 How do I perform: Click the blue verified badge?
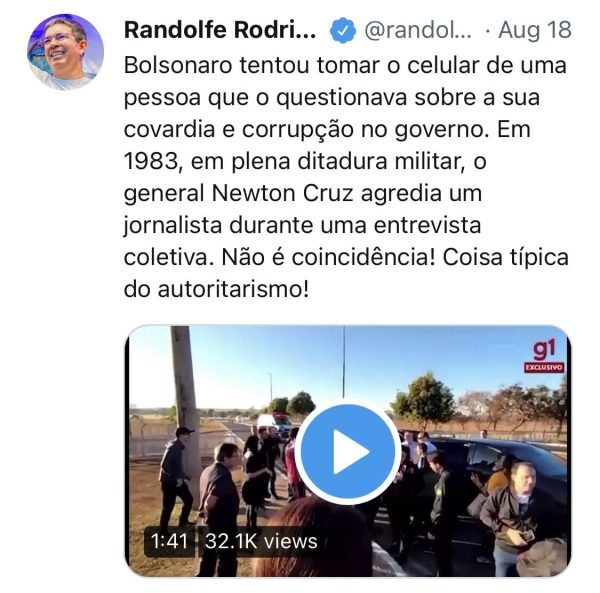(x=342, y=30)
